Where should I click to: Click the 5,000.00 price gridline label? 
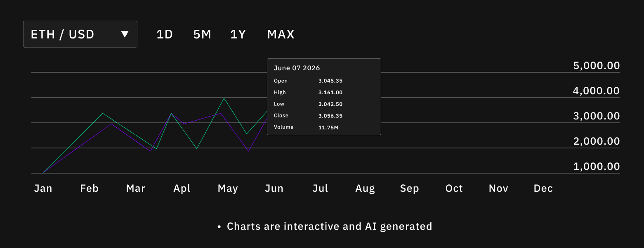point(595,65)
